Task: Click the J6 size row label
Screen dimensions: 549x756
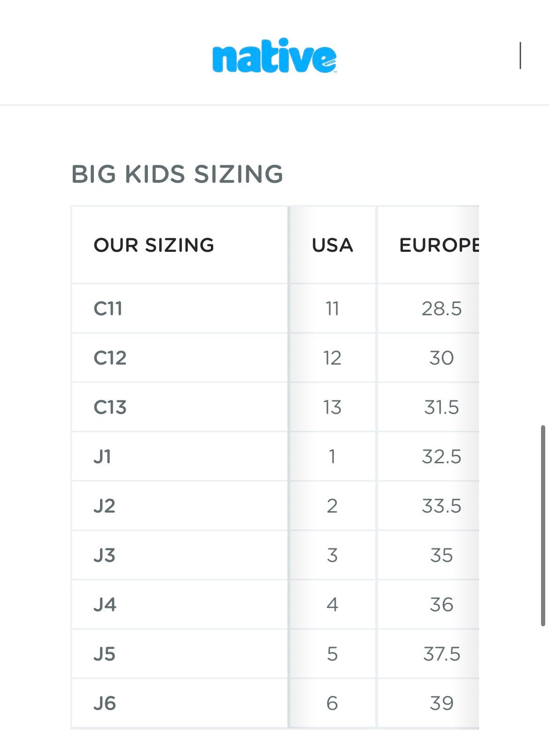Action: point(104,703)
